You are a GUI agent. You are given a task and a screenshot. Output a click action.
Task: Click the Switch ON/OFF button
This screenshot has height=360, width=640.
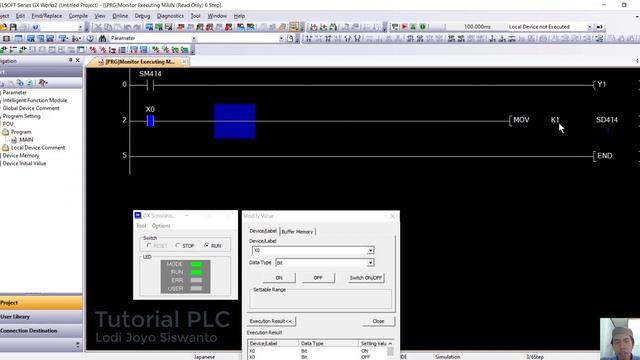(x=366, y=278)
